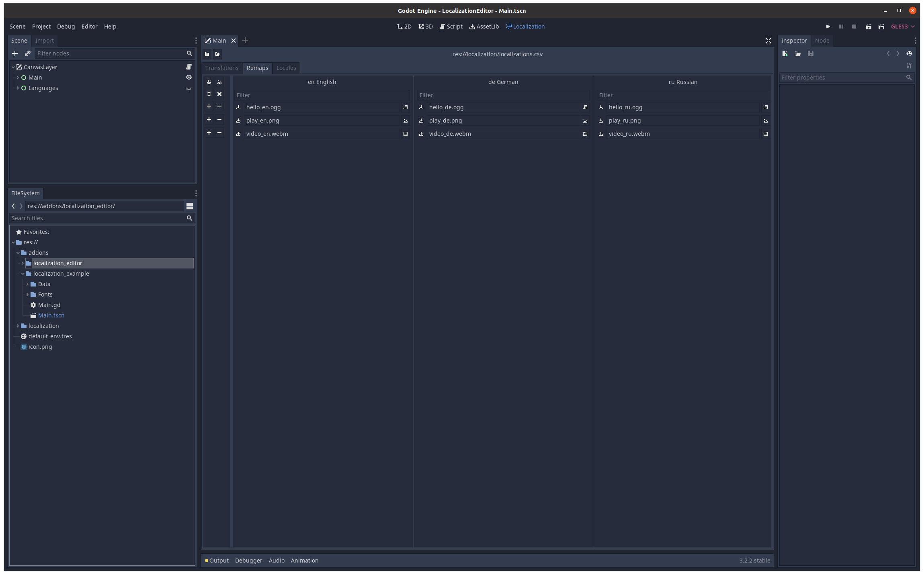Screen dimensions: 924x575
Task: Expand the localization folder
Action: tap(18, 326)
